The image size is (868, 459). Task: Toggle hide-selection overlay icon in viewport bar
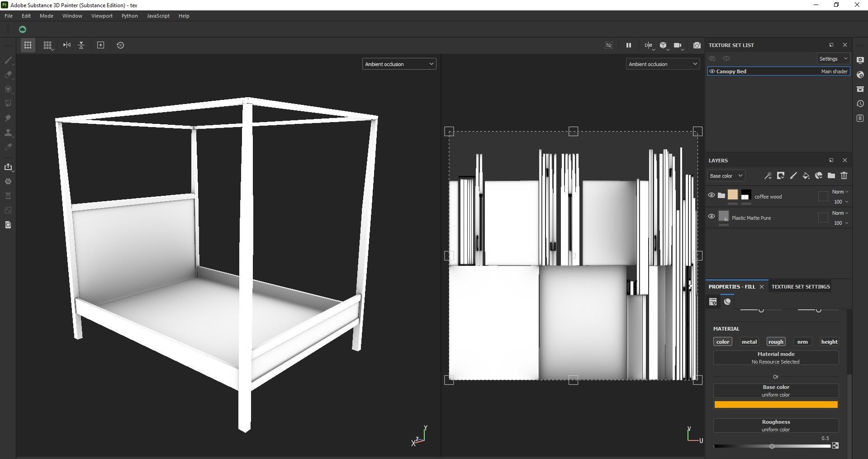coord(609,45)
